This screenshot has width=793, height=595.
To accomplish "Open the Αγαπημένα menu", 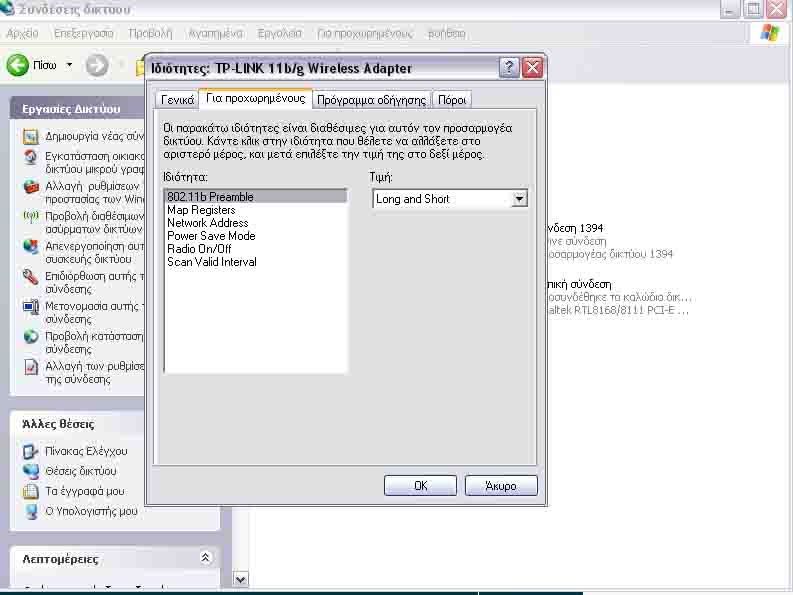I will point(215,33).
